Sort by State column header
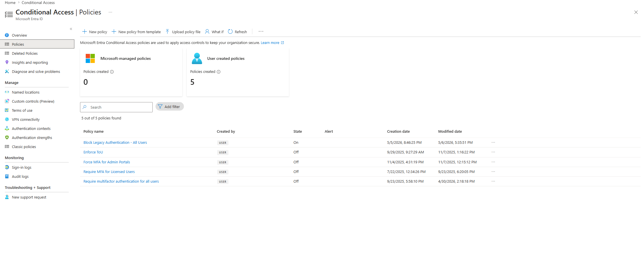644x266 pixels. (298, 132)
